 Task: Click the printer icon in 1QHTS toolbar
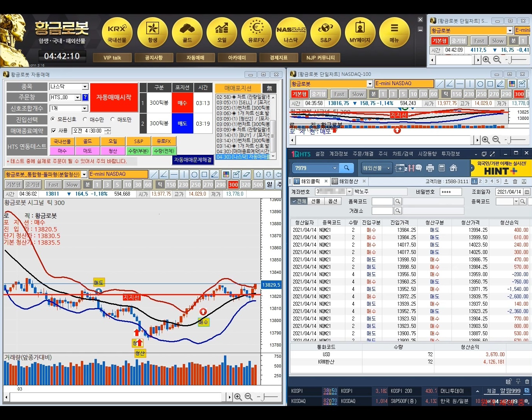(430, 168)
